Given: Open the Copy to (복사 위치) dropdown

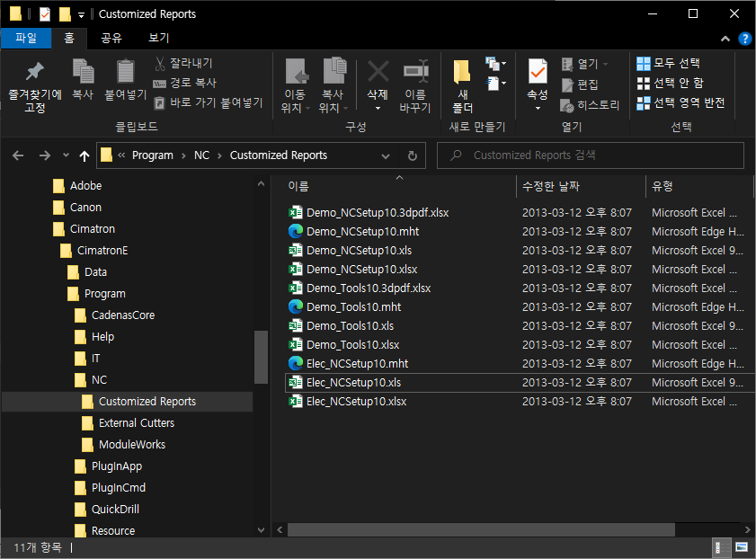Looking at the screenshot, I should coord(334,85).
